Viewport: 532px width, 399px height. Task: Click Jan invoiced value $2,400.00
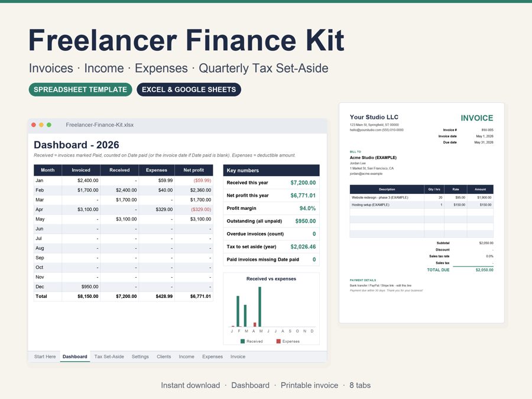click(x=88, y=180)
